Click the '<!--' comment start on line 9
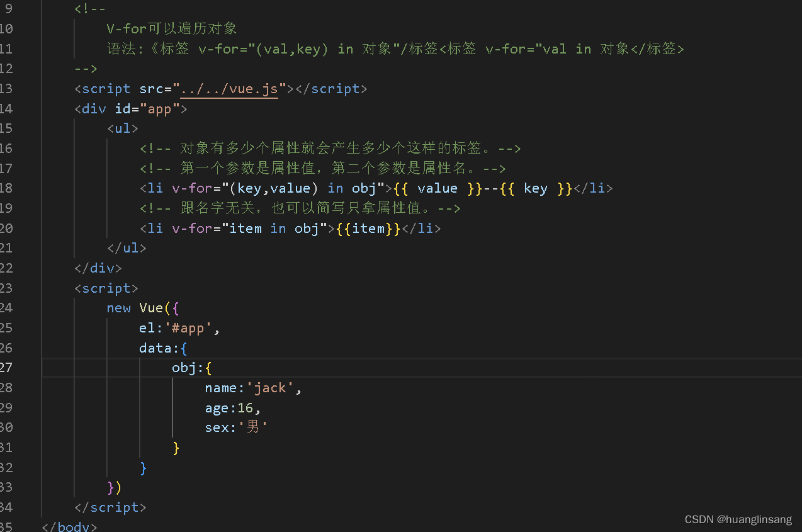 (90, 9)
